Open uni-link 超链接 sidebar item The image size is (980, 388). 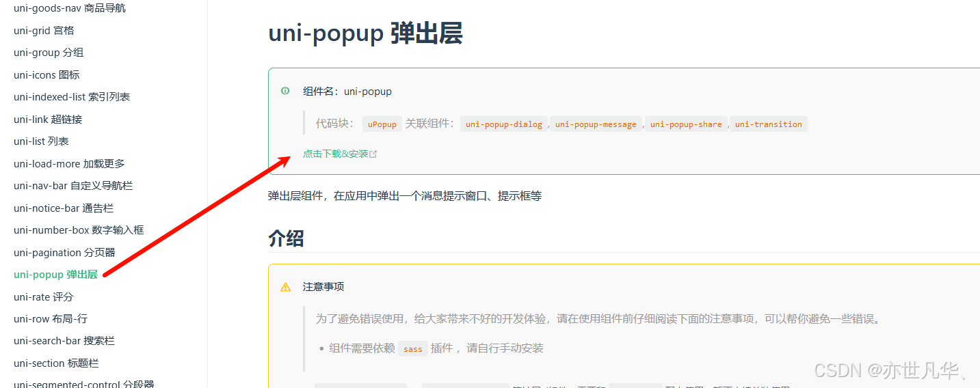(x=48, y=120)
